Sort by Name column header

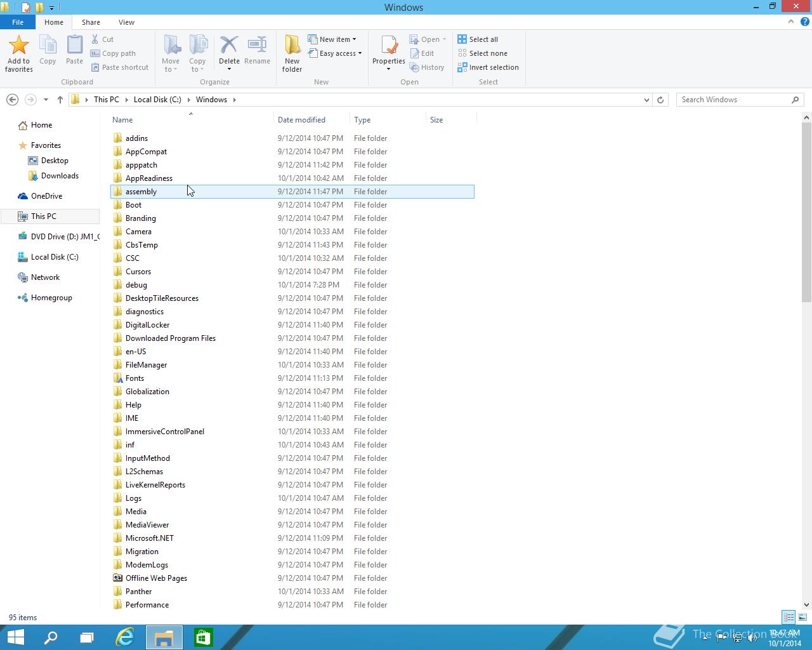pyautogui.click(x=192, y=120)
